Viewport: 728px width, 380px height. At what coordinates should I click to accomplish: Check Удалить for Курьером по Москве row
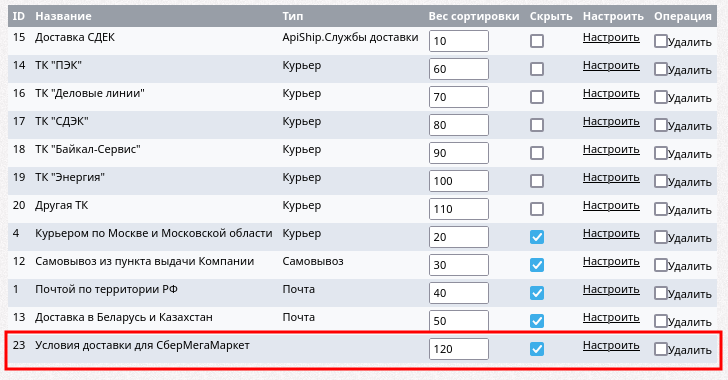pyautogui.click(x=661, y=237)
